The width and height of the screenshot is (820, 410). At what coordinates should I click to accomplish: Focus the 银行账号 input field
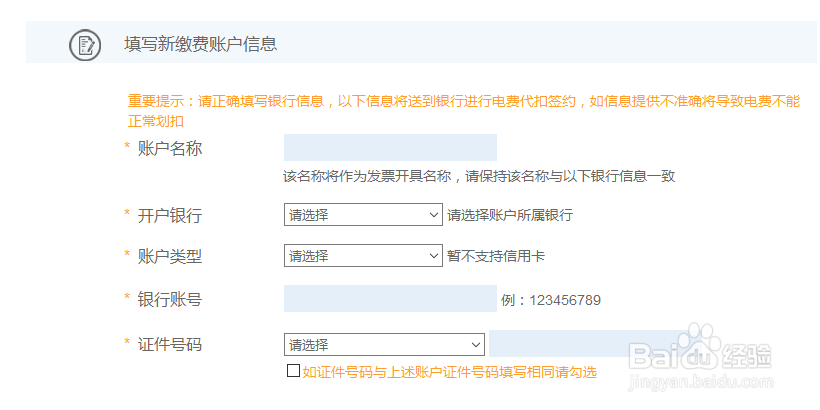(x=390, y=299)
